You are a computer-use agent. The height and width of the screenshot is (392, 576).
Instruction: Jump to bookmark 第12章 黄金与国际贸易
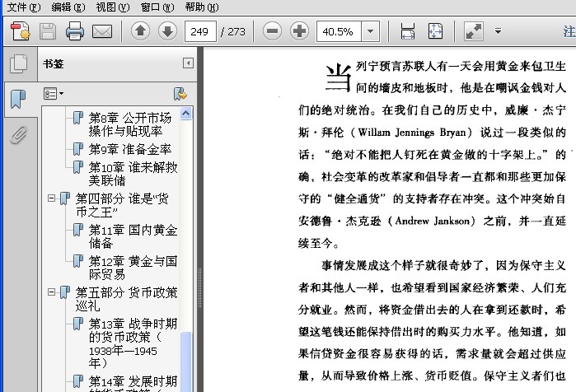(132, 268)
